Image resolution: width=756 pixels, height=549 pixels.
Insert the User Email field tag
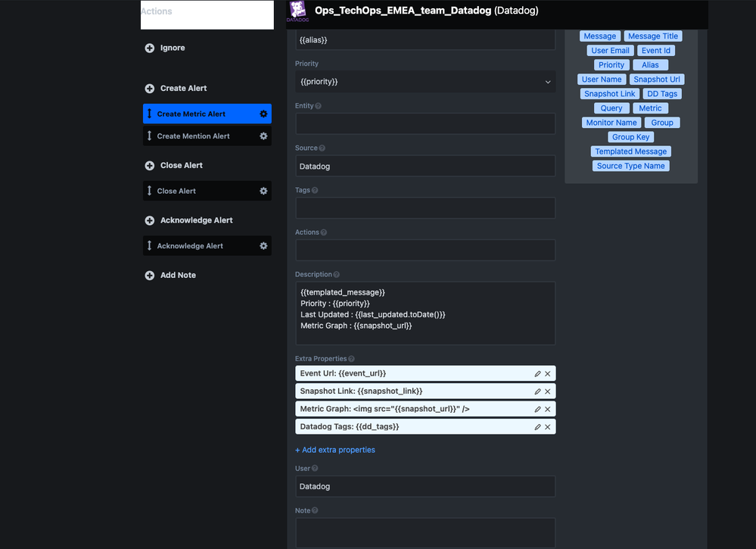(611, 51)
